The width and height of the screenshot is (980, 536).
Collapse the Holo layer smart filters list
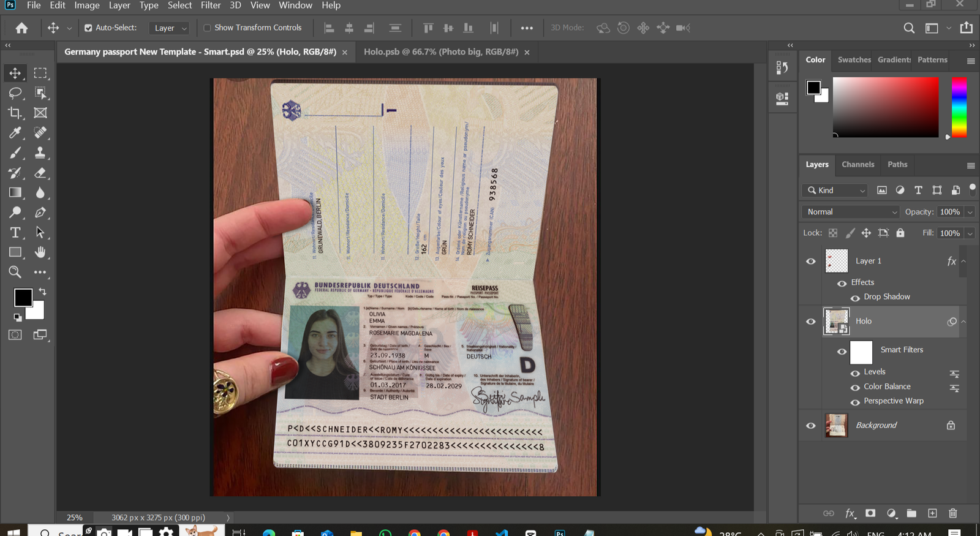(963, 322)
